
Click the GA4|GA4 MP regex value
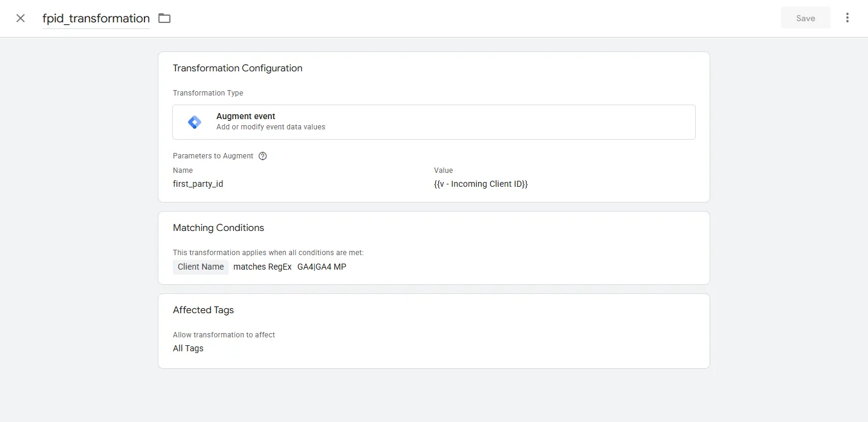pos(322,267)
